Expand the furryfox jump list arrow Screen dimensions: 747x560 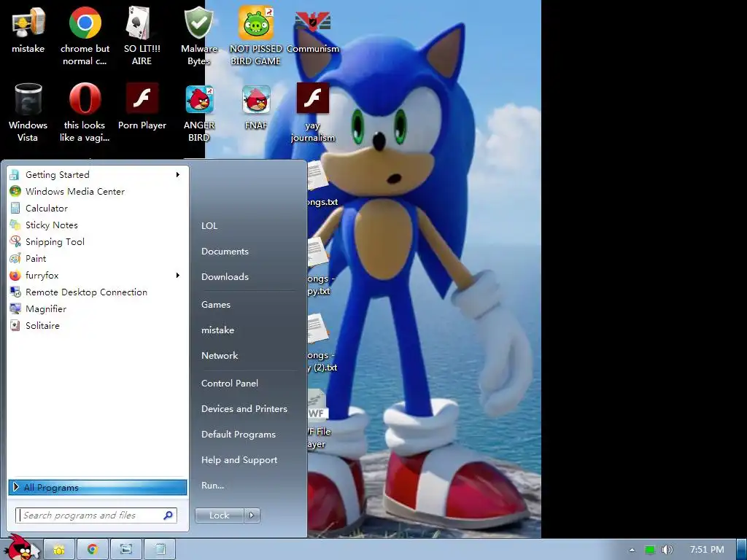click(178, 275)
